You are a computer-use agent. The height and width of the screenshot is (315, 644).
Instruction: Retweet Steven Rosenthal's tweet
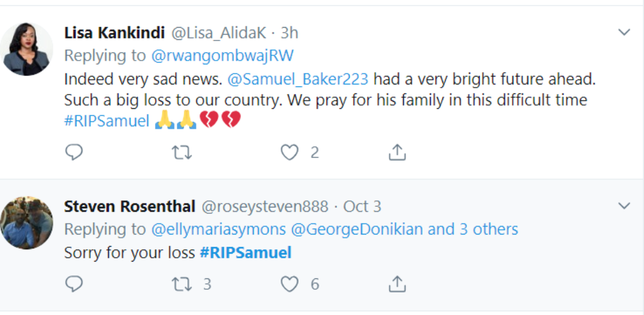[x=183, y=283]
